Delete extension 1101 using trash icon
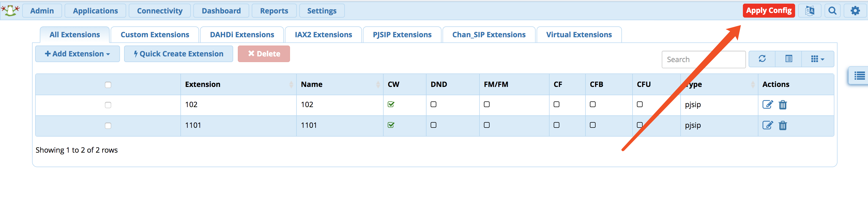Viewport: 868px width, 208px height. click(782, 125)
